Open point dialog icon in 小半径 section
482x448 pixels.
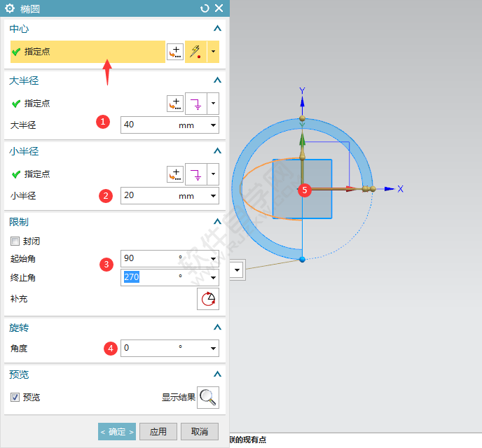pyautogui.click(x=175, y=174)
